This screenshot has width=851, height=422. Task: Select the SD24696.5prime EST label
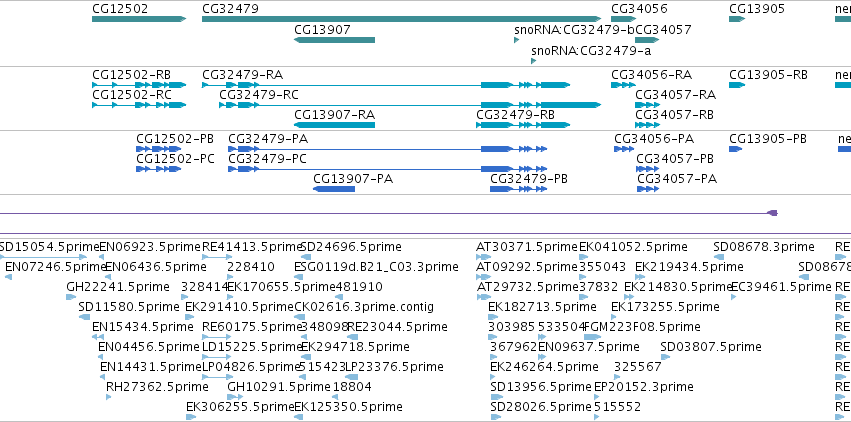(351, 247)
